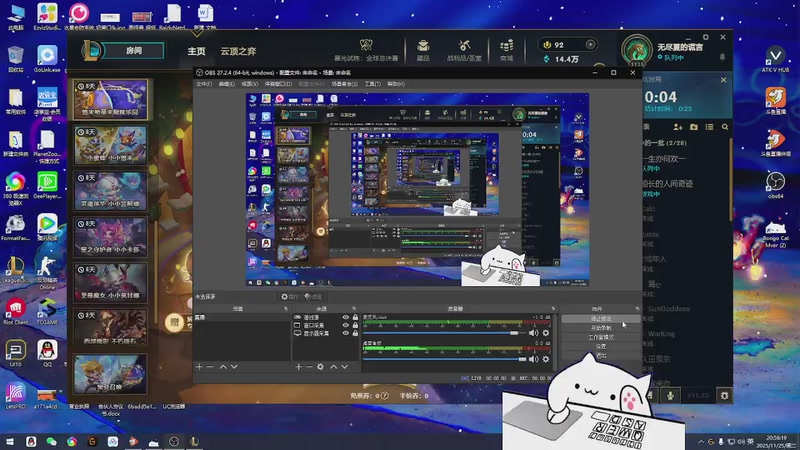This screenshot has height=450, width=800.
Task: Show hidden system tray icons chevron
Action: (x=702, y=442)
